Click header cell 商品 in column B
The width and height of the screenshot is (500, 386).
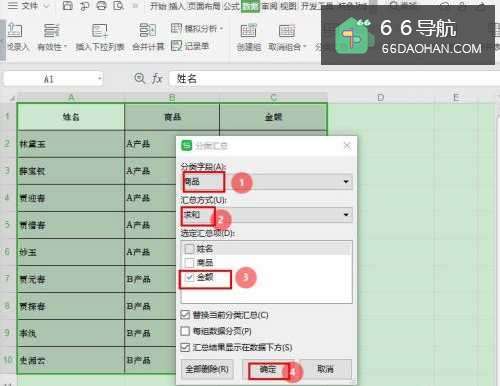(172, 117)
